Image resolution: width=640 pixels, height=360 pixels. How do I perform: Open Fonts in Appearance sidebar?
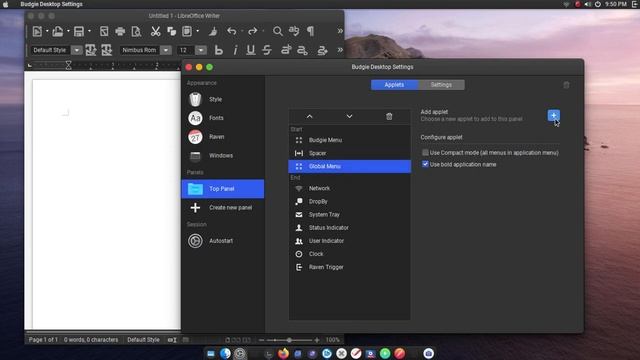tap(223, 118)
